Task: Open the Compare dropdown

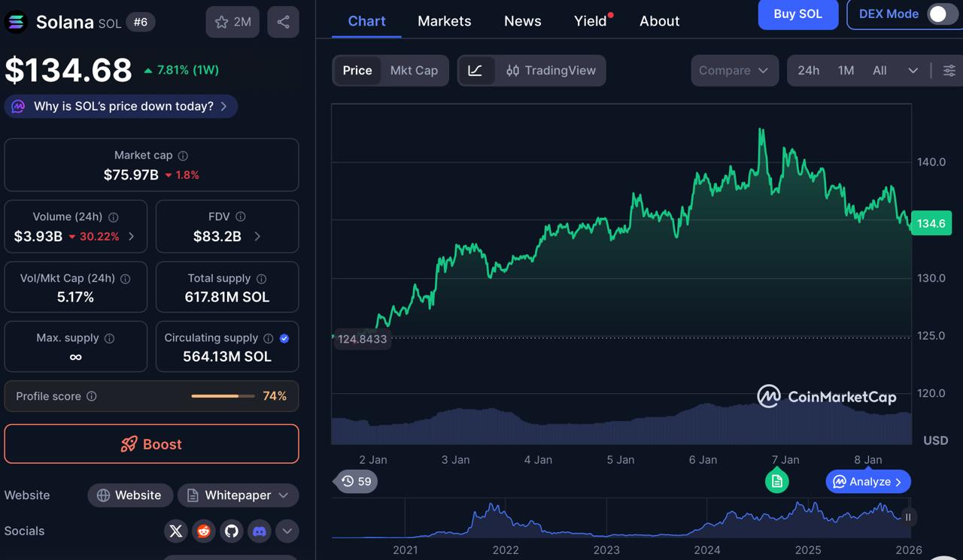Action: tap(734, 70)
